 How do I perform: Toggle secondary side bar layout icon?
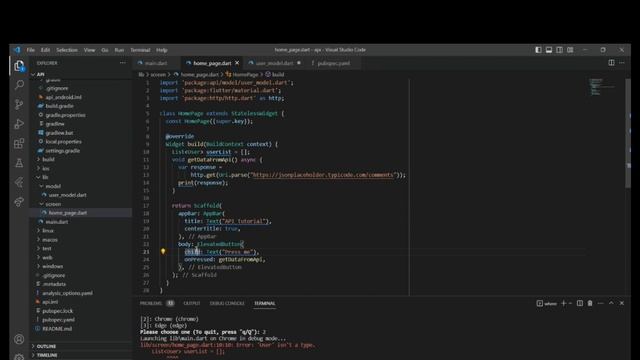click(560, 50)
